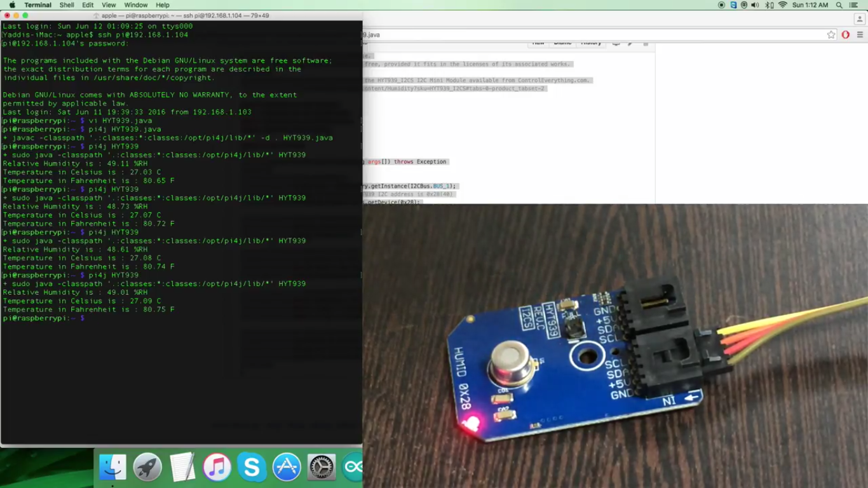
Task: Click the 'Last login: Sat Jun 11' line
Action: (x=127, y=112)
